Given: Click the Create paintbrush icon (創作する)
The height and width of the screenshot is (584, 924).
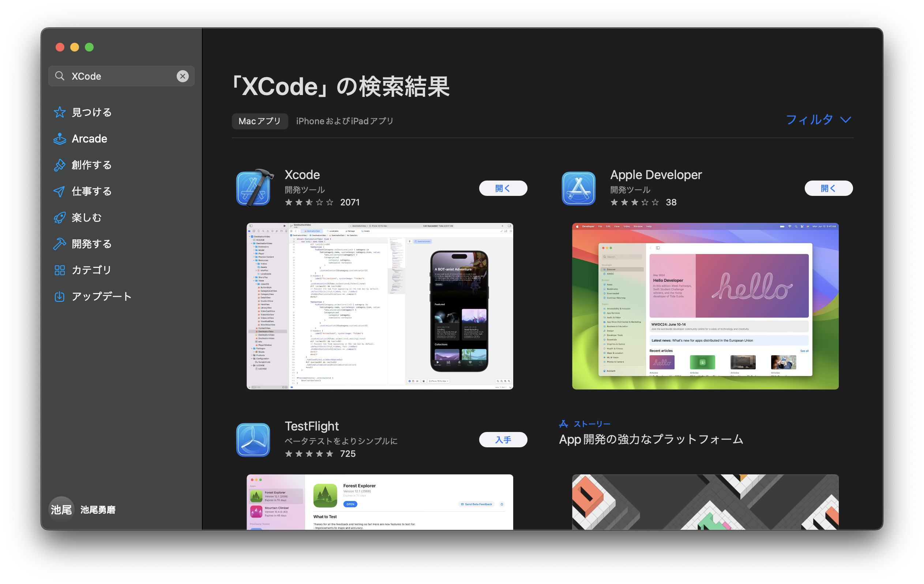Looking at the screenshot, I should point(60,165).
